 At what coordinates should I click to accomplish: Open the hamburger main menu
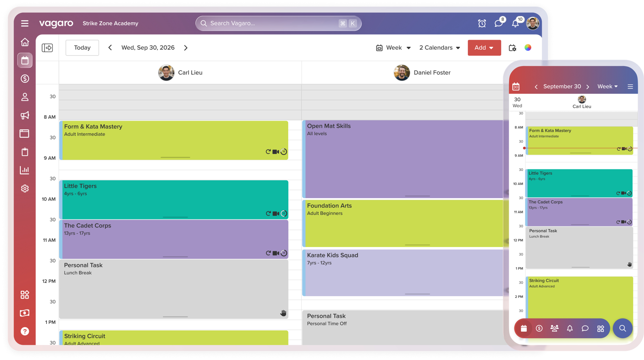click(24, 23)
